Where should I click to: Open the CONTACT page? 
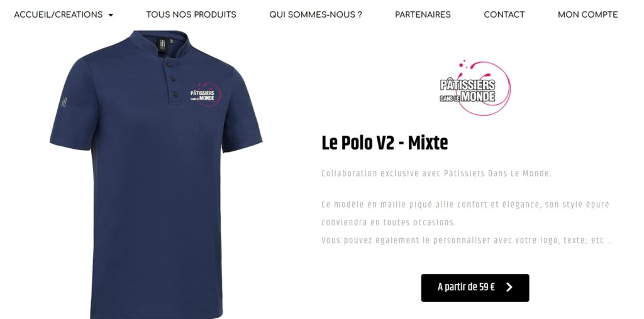pos(504,15)
